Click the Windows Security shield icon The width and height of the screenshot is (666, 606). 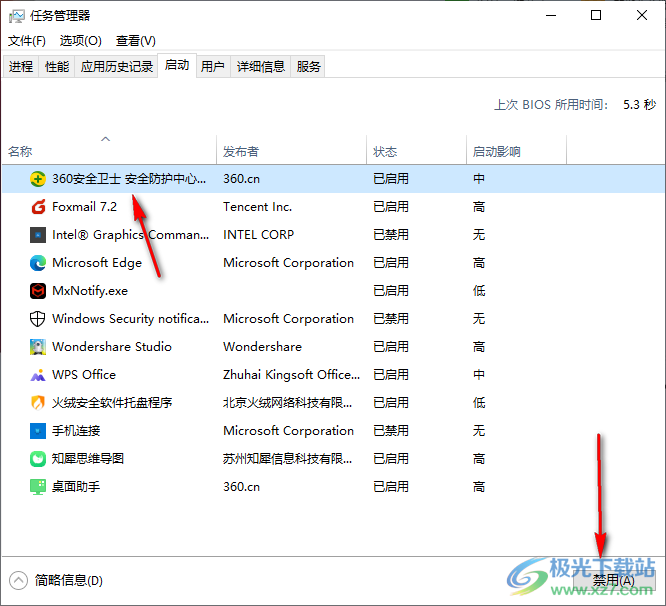tap(38, 319)
